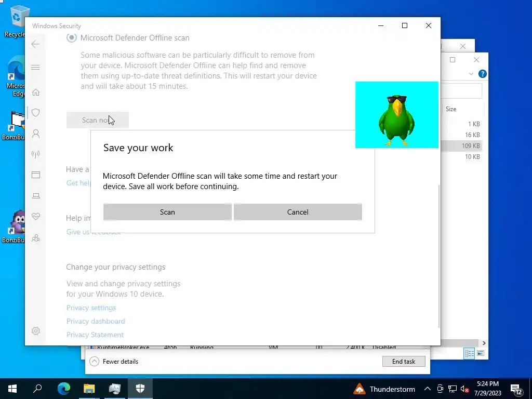Select Microsoft Edge desktop shortcut
Image resolution: width=532 pixels, height=399 pixels.
point(16,77)
